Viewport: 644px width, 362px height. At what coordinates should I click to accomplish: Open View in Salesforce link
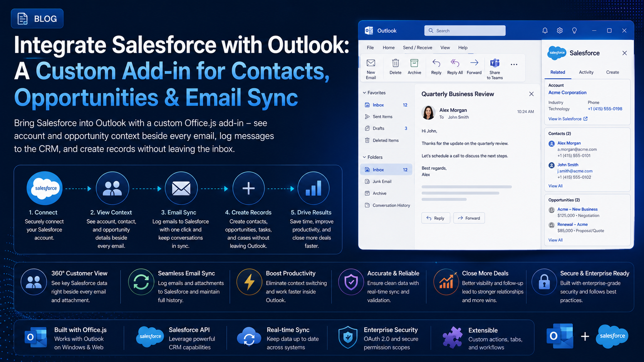568,119
